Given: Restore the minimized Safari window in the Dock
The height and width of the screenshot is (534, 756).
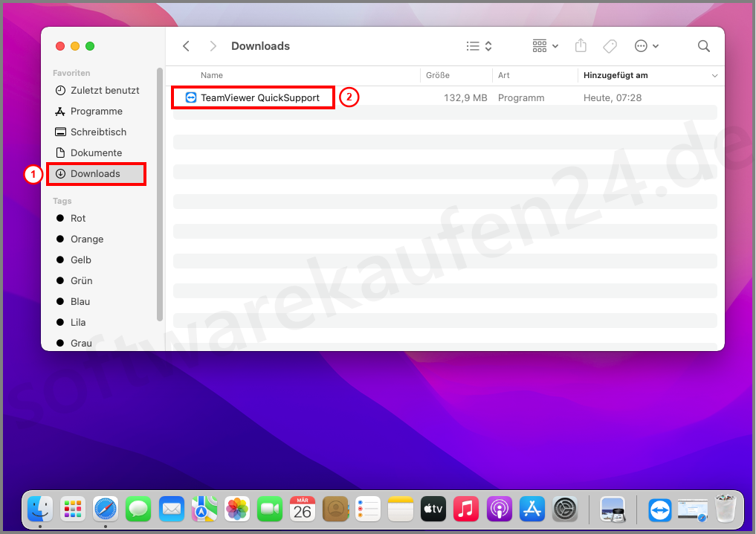Looking at the screenshot, I should 692,510.
